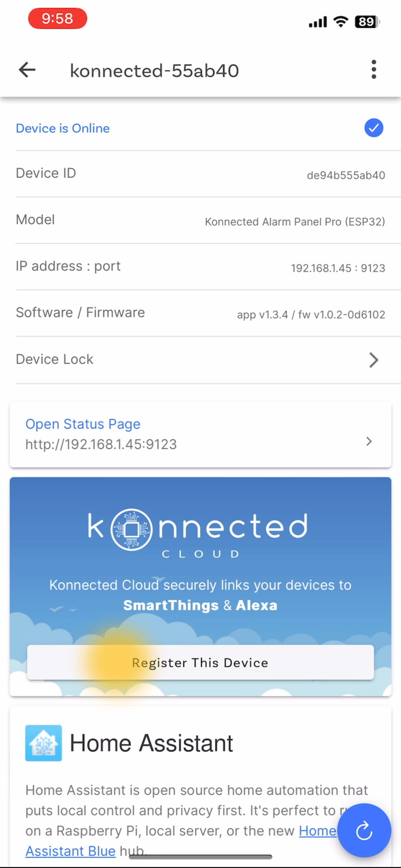The height and width of the screenshot is (868, 401).
Task: Tap the refresh floating action button
Action: [364, 831]
